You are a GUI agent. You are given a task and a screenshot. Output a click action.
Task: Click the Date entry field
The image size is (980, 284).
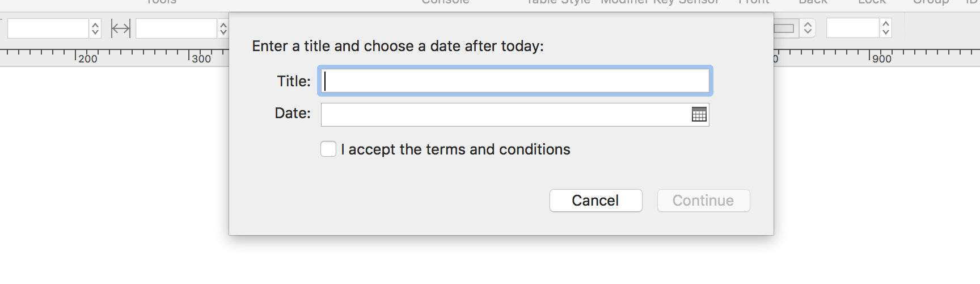tap(505, 115)
